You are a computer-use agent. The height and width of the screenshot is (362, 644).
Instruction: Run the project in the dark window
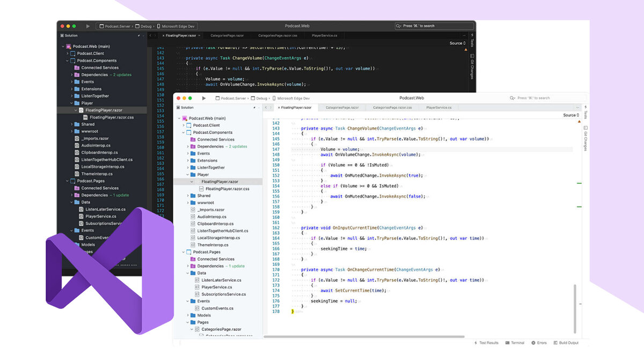(x=88, y=26)
